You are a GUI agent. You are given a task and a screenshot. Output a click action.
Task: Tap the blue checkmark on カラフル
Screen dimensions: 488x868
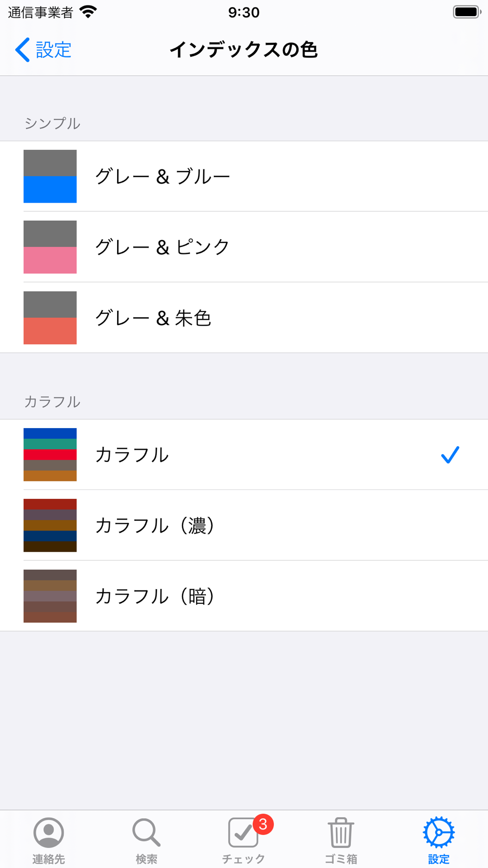[x=449, y=455]
